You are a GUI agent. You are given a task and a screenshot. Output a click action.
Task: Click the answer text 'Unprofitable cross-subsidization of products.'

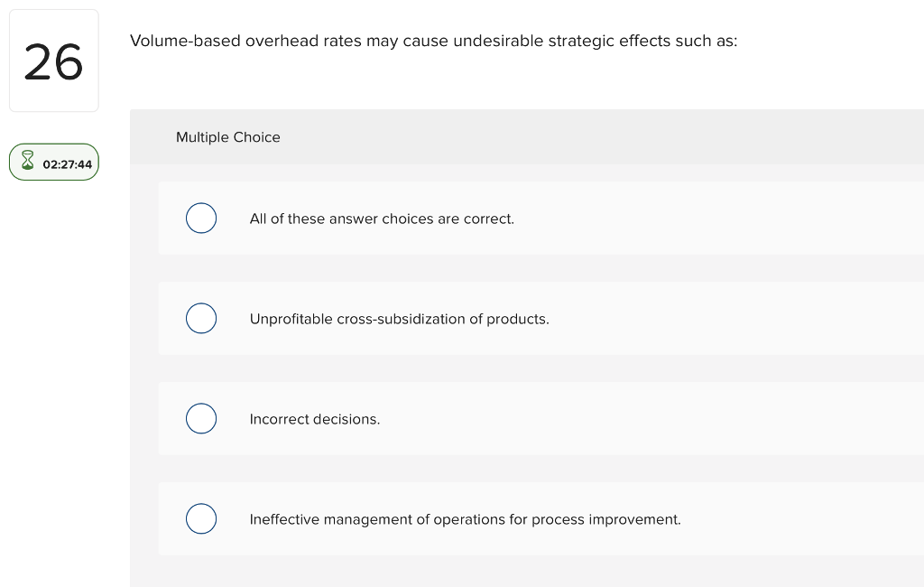(x=400, y=319)
